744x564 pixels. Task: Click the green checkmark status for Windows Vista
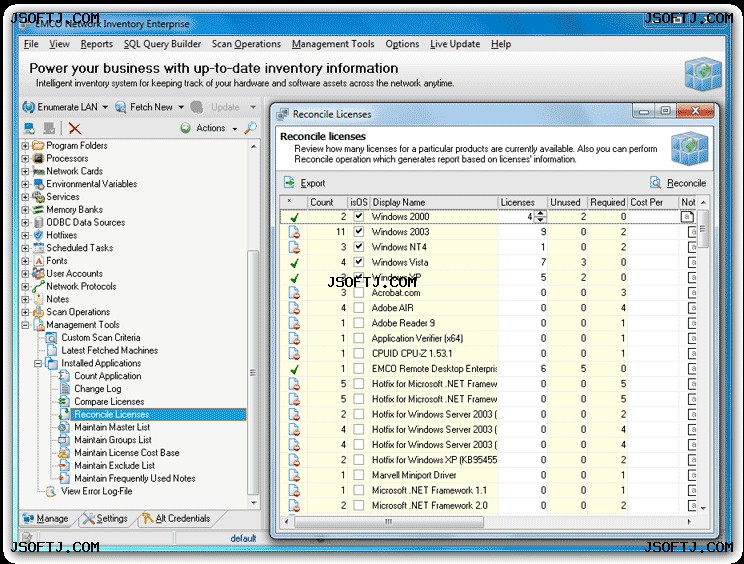point(295,263)
